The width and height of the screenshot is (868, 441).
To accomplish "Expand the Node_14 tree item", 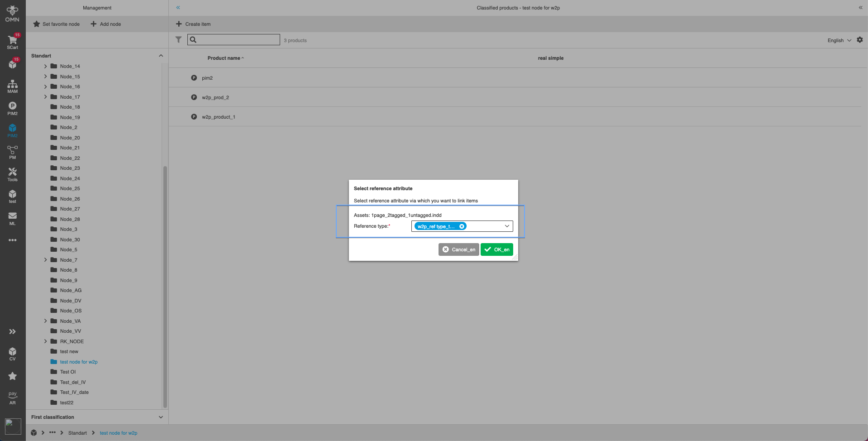I will tap(45, 66).
